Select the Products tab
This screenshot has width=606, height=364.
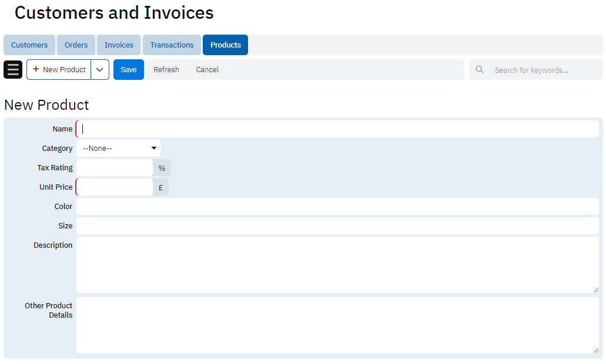pyautogui.click(x=226, y=45)
